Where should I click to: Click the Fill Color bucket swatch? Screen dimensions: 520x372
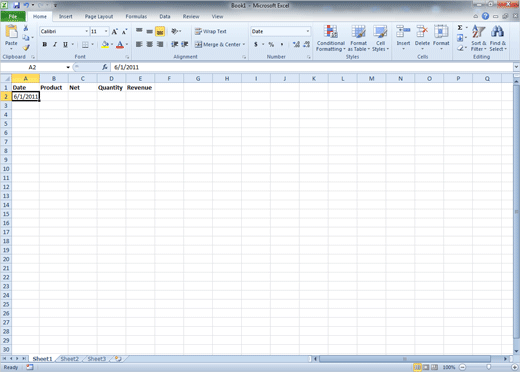pyautogui.click(x=105, y=44)
